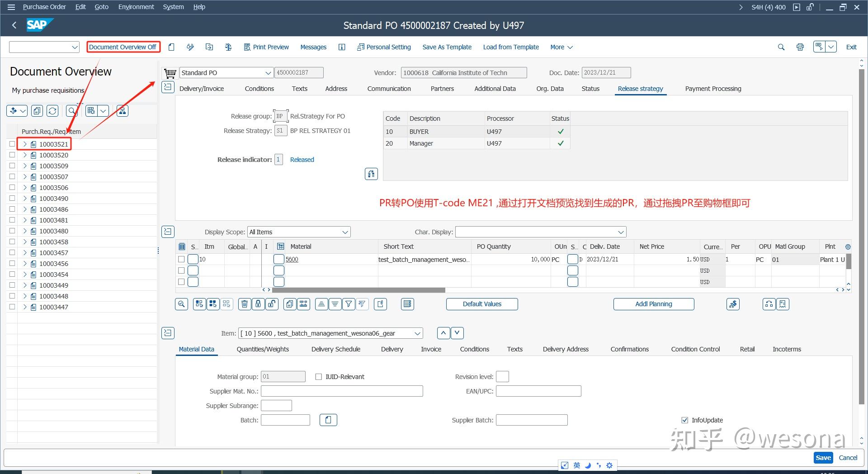868x474 pixels.
Task: Unlock the selected PO item
Action: pyautogui.click(x=272, y=304)
